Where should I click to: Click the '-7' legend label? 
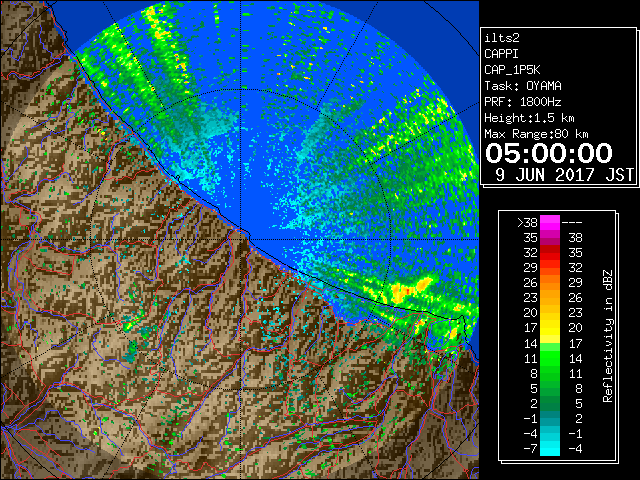pos(531,449)
